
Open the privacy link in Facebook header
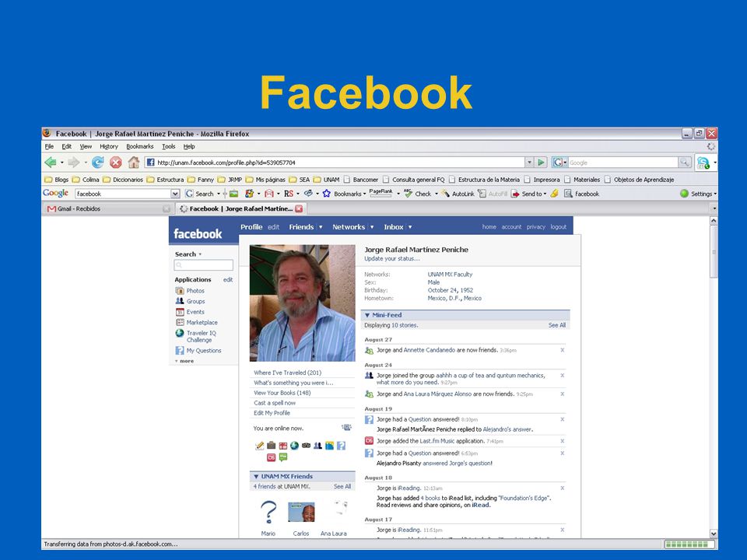(535, 226)
